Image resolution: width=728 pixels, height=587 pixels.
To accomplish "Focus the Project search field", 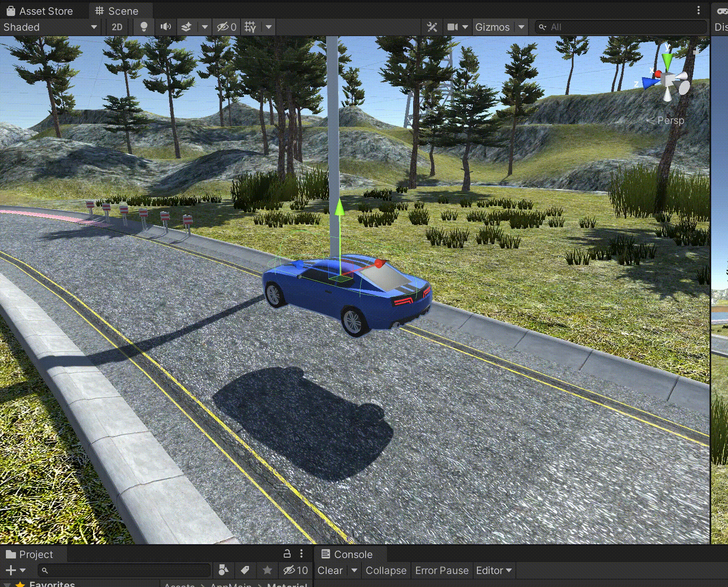I will pos(124,570).
